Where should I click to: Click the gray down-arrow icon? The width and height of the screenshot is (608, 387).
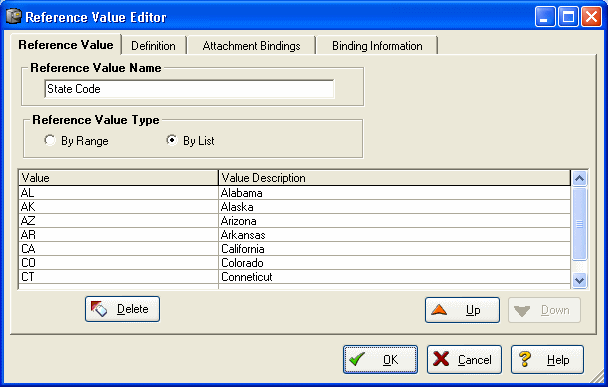coord(522,311)
